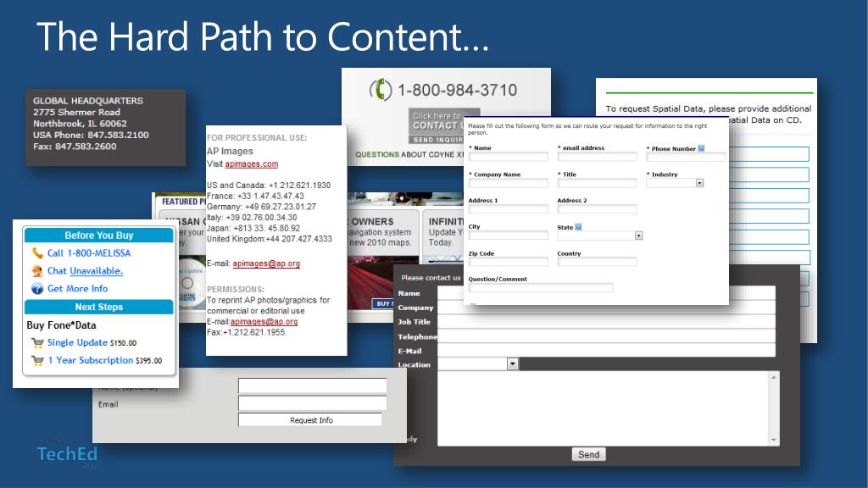Click the Request Info button

click(x=310, y=420)
